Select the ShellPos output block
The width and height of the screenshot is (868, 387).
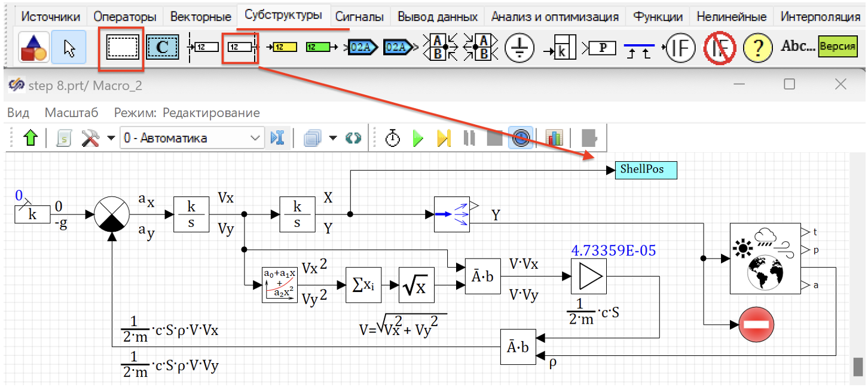647,170
